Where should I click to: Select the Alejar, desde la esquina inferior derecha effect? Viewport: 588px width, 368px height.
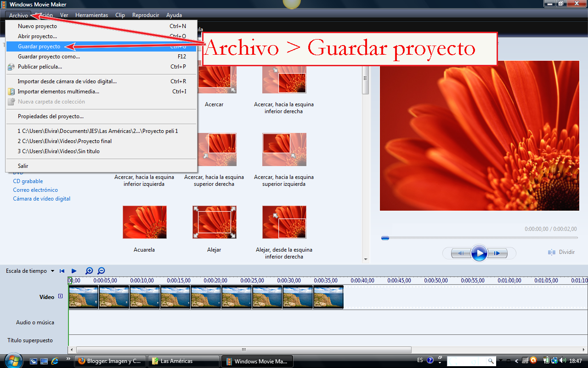coord(284,222)
